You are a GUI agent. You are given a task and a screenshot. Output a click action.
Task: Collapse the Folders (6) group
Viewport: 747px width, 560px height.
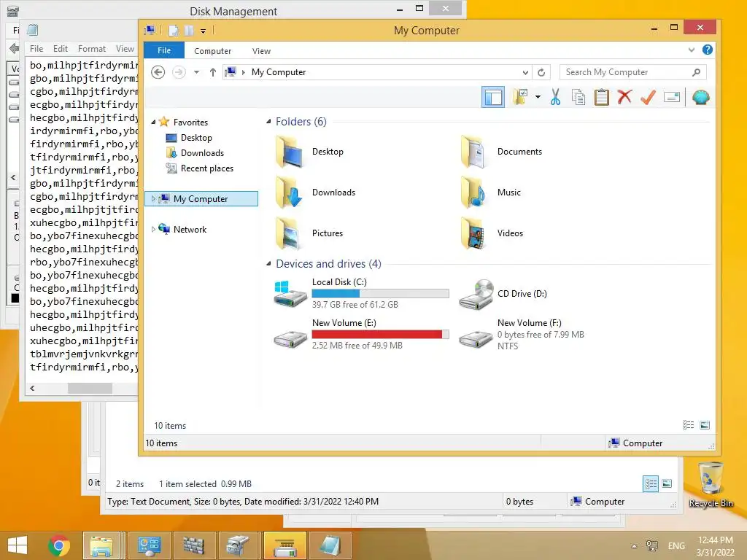[268, 122]
